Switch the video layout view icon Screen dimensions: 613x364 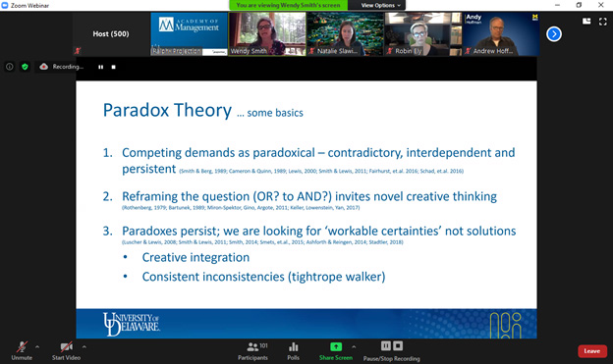[586, 21]
